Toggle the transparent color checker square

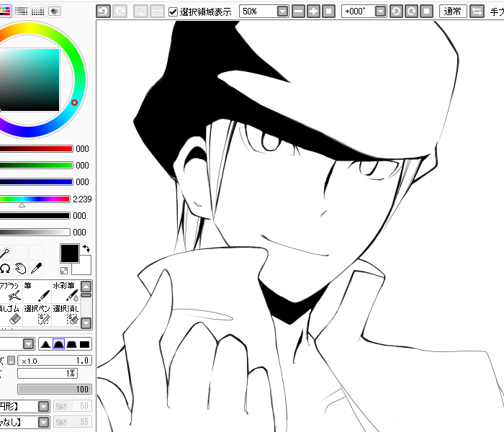coord(64,270)
